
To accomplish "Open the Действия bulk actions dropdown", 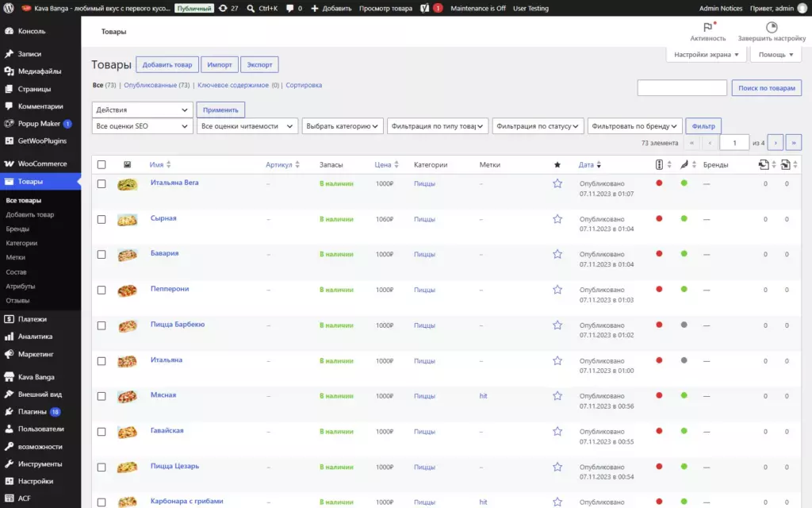I will click(x=143, y=110).
